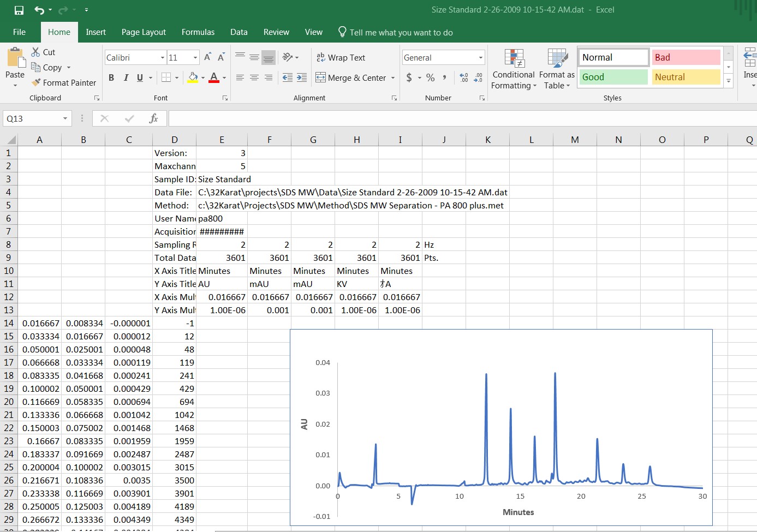Click into the formula bar
The width and height of the screenshot is (757, 532).
tap(463, 118)
